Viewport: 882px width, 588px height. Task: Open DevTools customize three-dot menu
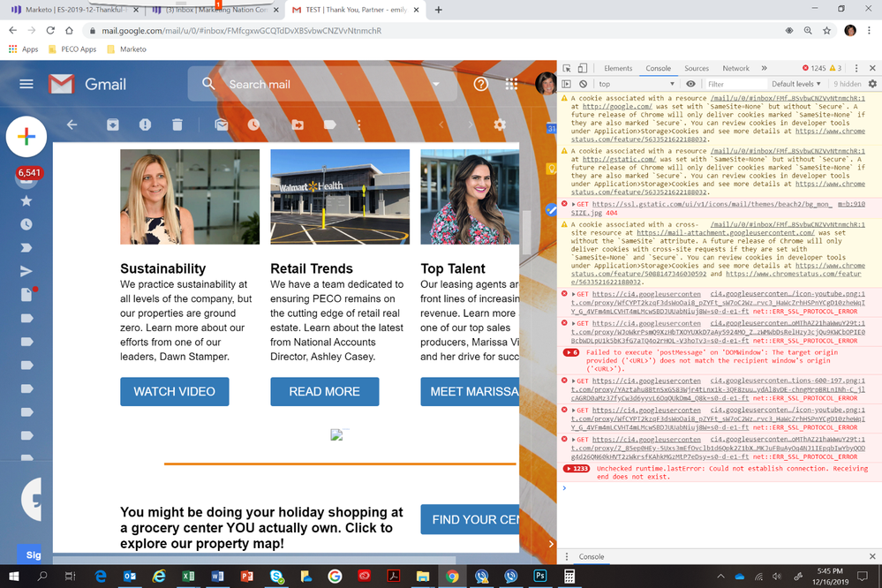tap(856, 68)
